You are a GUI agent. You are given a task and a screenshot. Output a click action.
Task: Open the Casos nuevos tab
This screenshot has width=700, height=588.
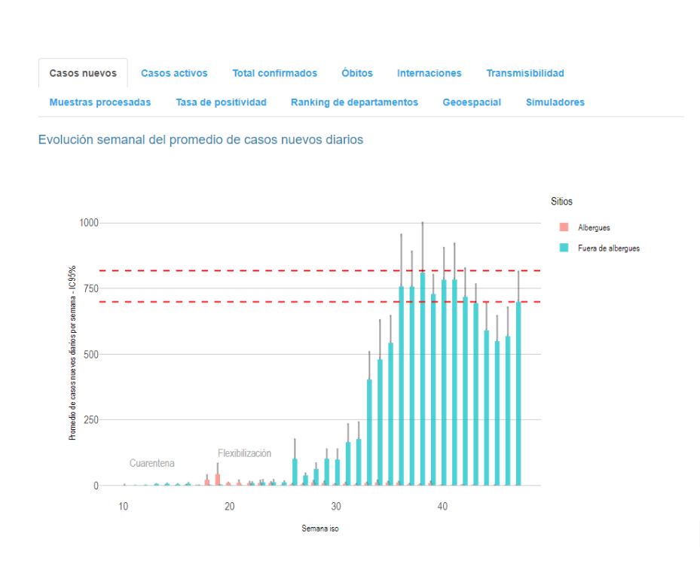[83, 73]
